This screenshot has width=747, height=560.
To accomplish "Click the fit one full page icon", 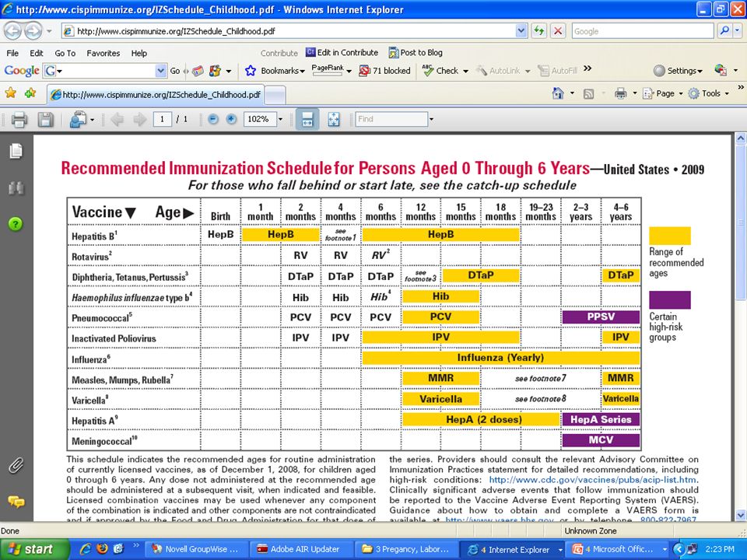I will (334, 119).
